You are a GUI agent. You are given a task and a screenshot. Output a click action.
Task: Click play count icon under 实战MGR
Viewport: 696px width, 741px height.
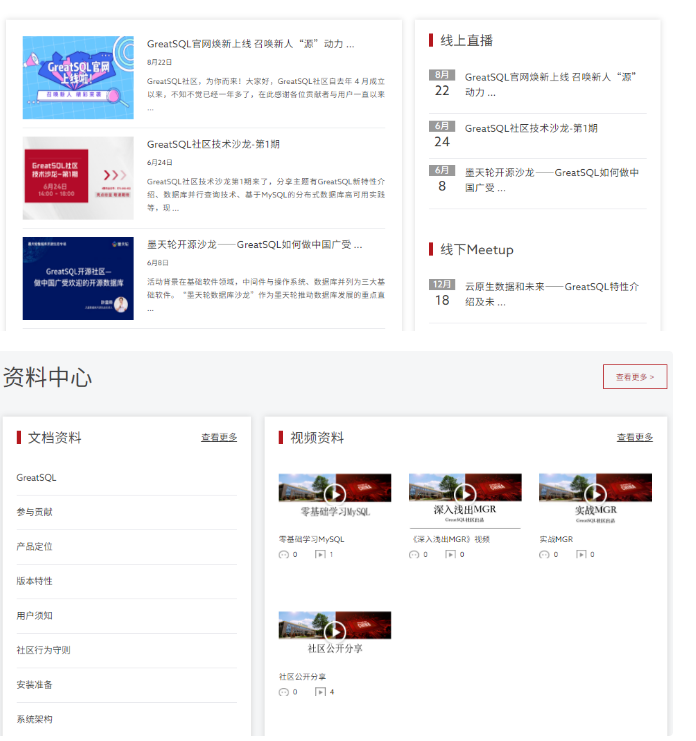[581, 554]
